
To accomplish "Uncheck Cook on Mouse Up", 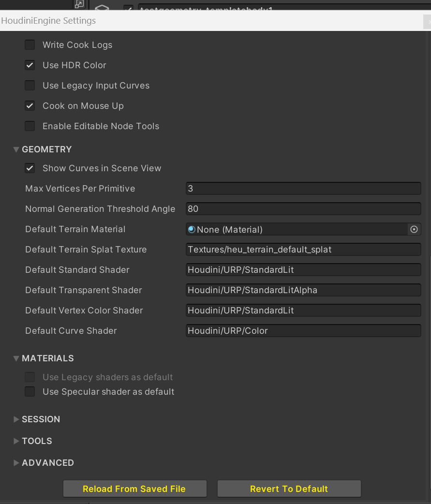I will 30,105.
